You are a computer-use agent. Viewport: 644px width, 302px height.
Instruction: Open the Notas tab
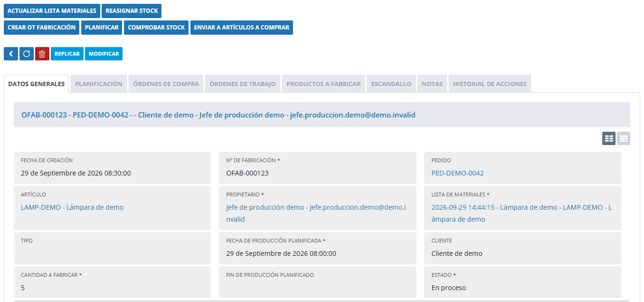(x=432, y=84)
